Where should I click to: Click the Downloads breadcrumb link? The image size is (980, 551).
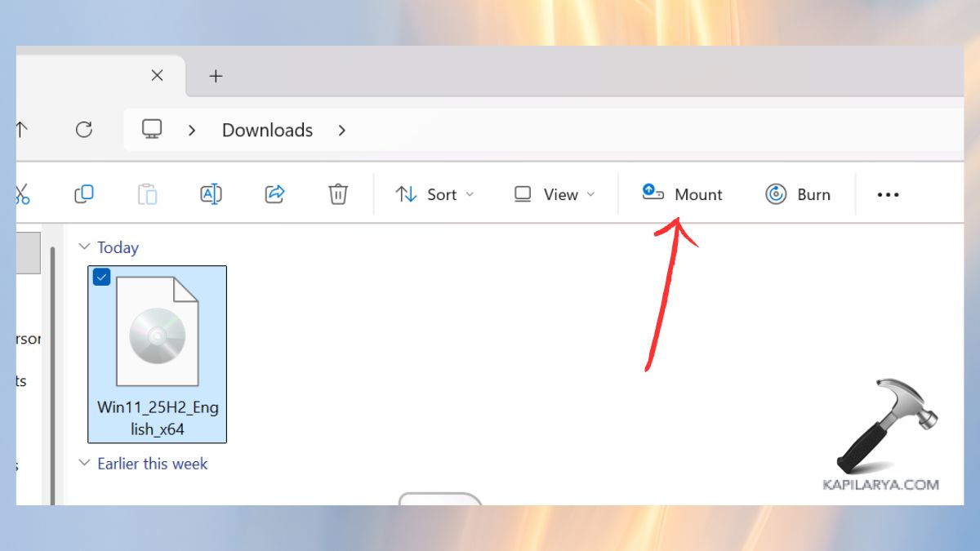[266, 130]
